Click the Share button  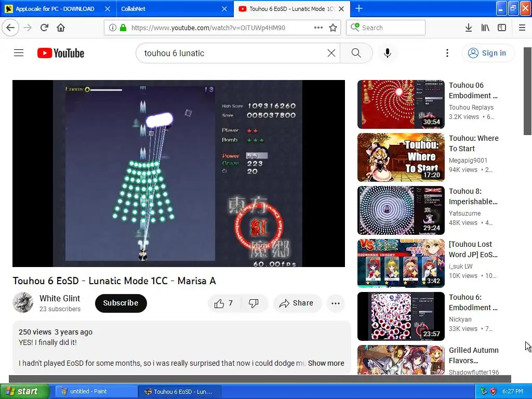click(x=297, y=303)
